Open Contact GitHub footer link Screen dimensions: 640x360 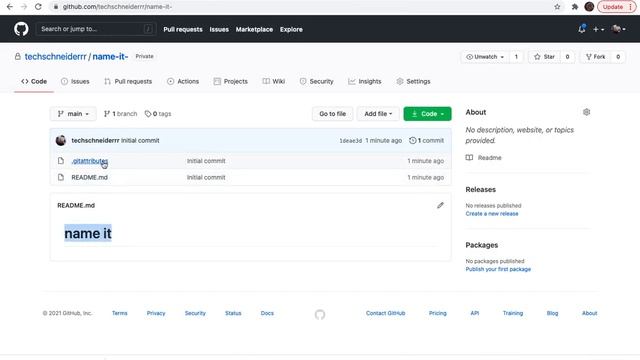tap(385, 313)
